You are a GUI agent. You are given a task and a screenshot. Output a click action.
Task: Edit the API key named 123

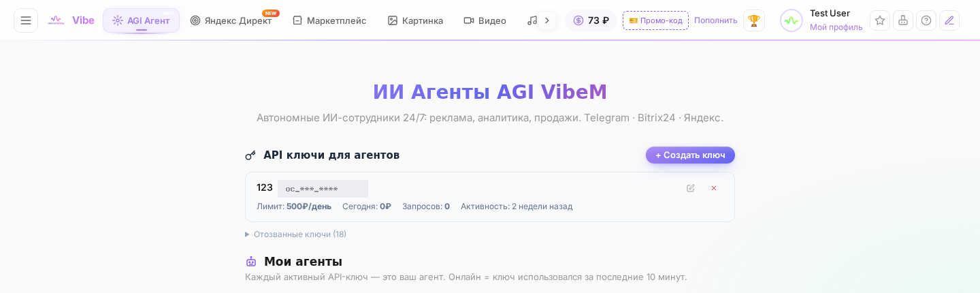click(691, 188)
